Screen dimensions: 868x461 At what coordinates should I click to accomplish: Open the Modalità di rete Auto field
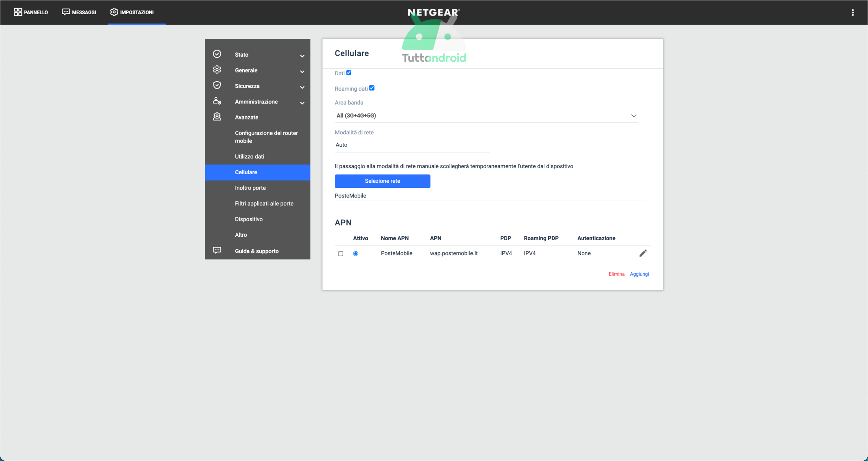[x=412, y=145]
